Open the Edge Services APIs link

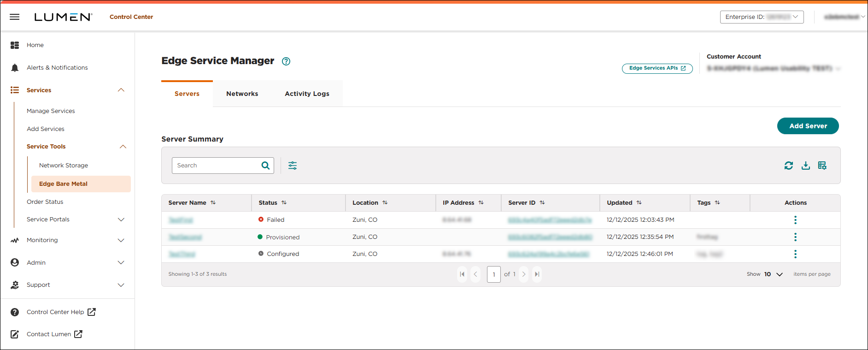coord(657,68)
